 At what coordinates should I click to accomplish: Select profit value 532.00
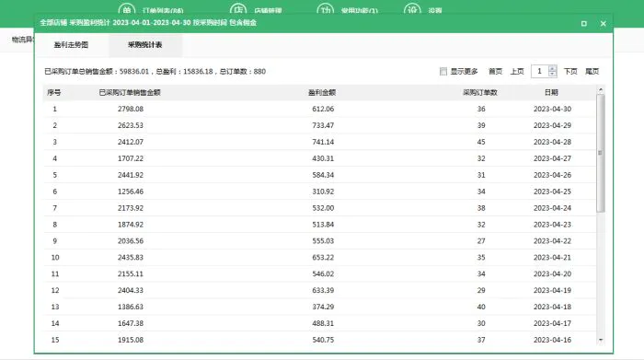323,208
